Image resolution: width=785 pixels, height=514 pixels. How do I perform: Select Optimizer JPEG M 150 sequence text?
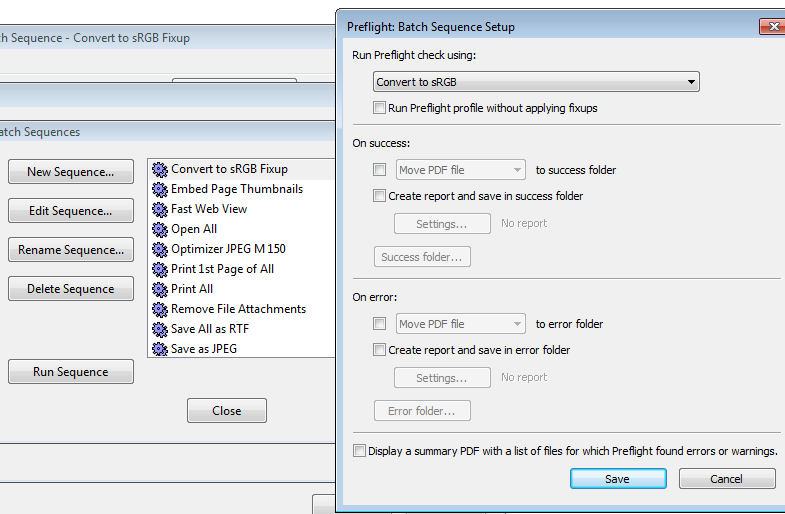[228, 249]
